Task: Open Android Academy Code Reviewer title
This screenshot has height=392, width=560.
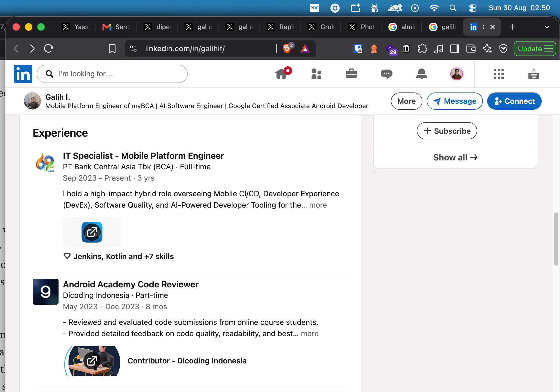Action: point(131,284)
